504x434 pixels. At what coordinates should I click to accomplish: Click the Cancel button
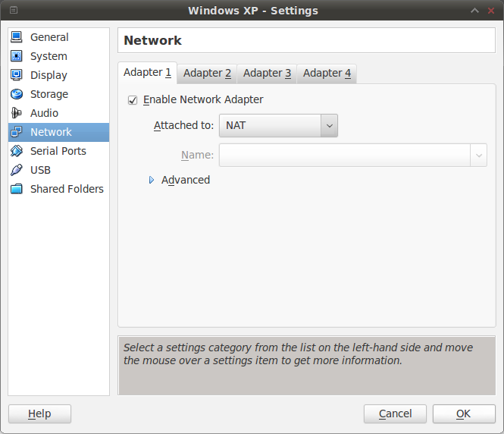tap(395, 414)
